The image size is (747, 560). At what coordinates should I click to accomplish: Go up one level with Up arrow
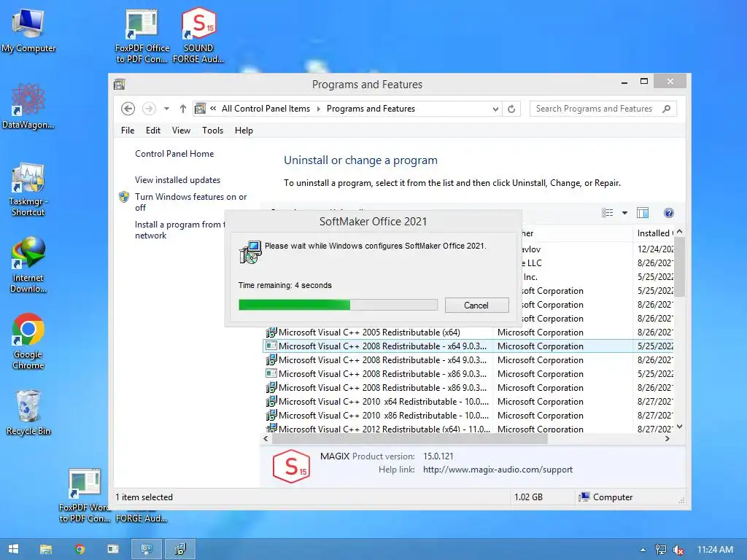coord(183,109)
